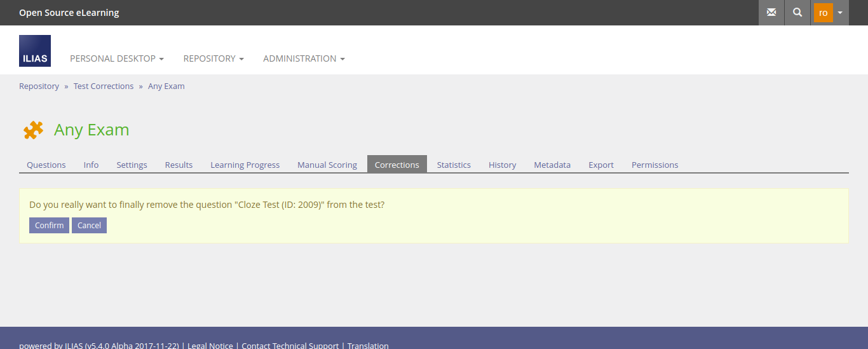
Task: Click the 'Open Source eLearning' header text
Action: tap(69, 13)
